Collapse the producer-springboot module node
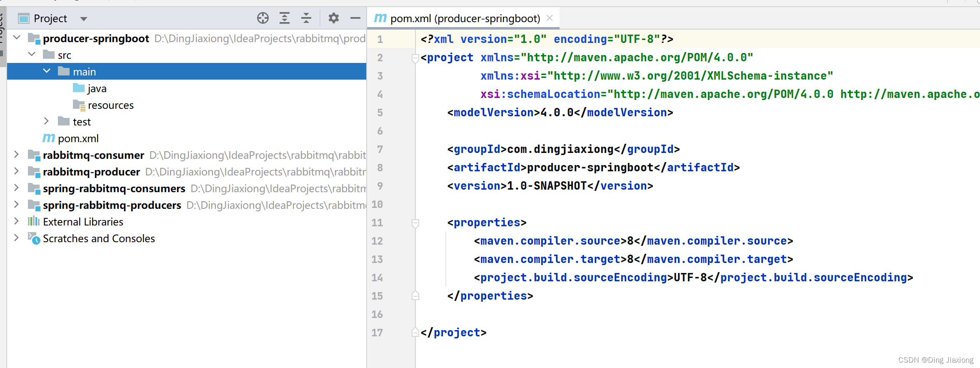The height and width of the screenshot is (368, 980). (17, 38)
